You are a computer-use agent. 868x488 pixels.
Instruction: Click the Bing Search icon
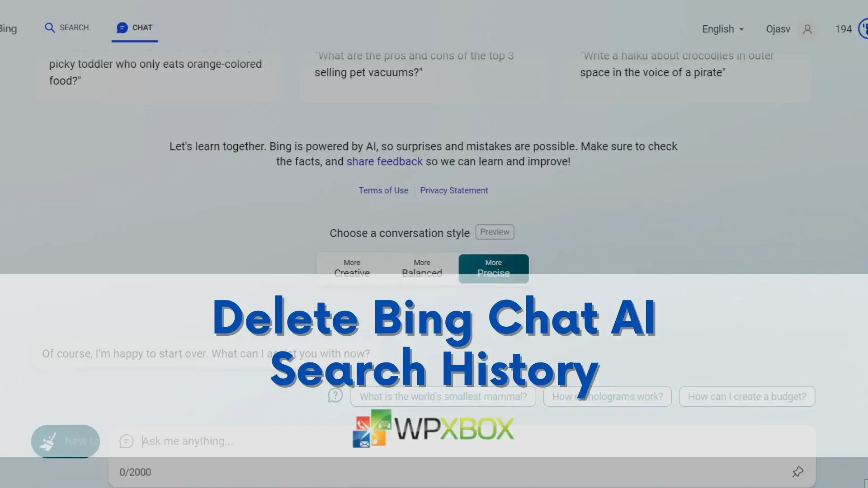(x=50, y=27)
